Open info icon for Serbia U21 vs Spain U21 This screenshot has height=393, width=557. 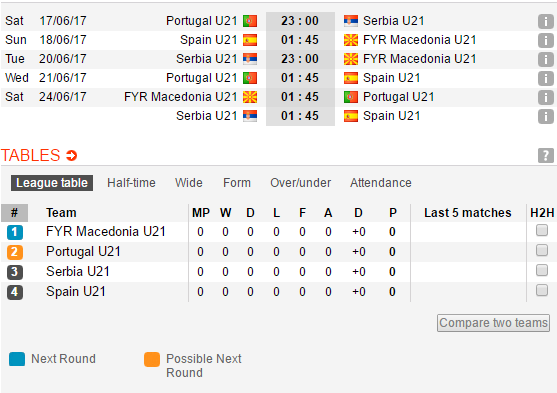[546, 116]
